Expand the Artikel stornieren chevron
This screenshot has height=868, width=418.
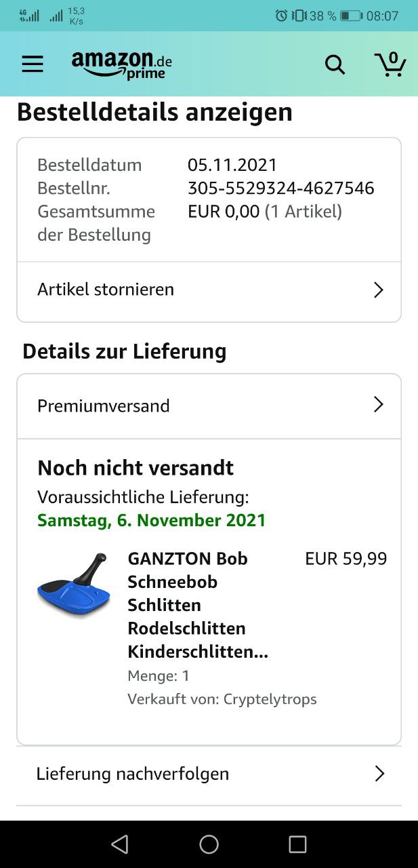[379, 290]
